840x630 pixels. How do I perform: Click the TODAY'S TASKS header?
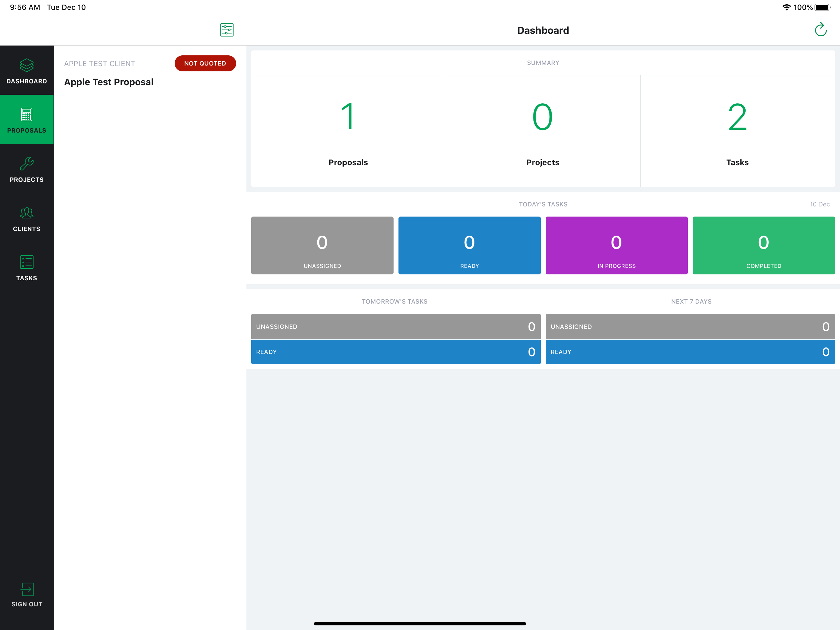(x=543, y=205)
